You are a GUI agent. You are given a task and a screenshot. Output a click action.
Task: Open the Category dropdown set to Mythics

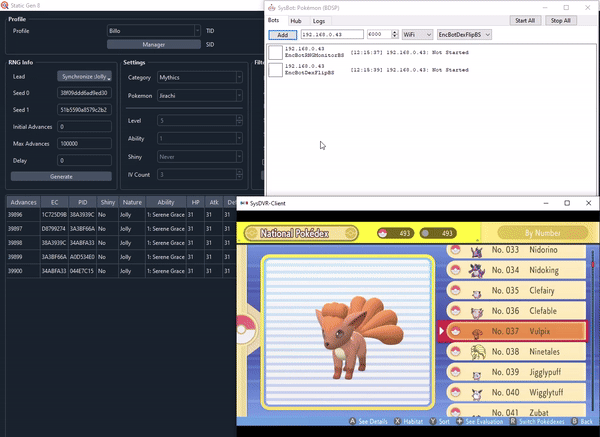coord(200,77)
